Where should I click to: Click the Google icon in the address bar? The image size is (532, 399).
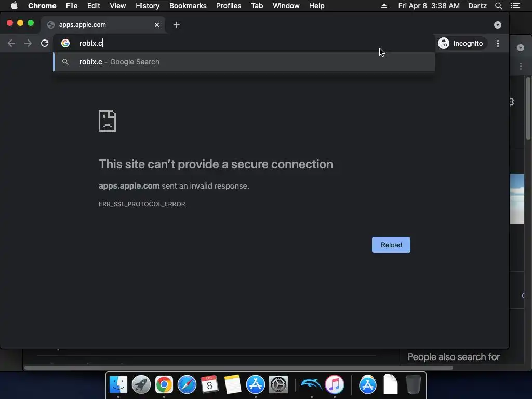(65, 43)
